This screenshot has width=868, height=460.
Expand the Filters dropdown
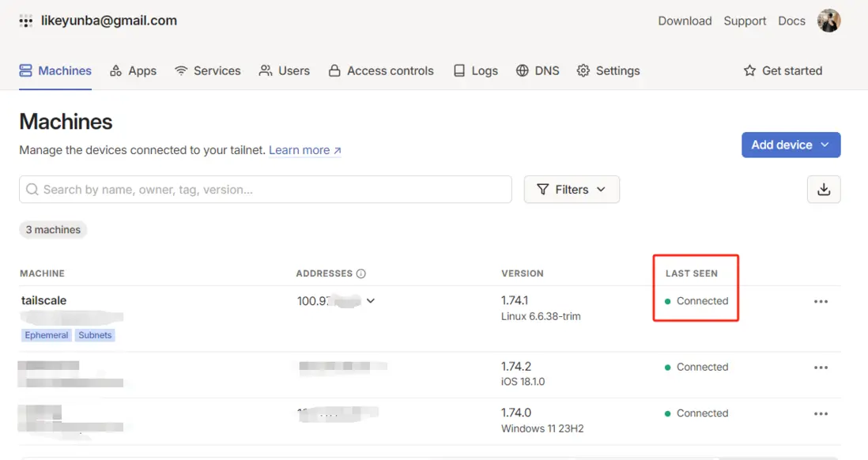point(571,190)
